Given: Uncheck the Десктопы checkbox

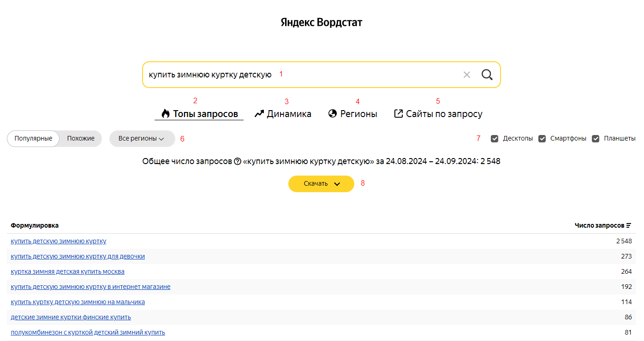Looking at the screenshot, I should click(495, 138).
